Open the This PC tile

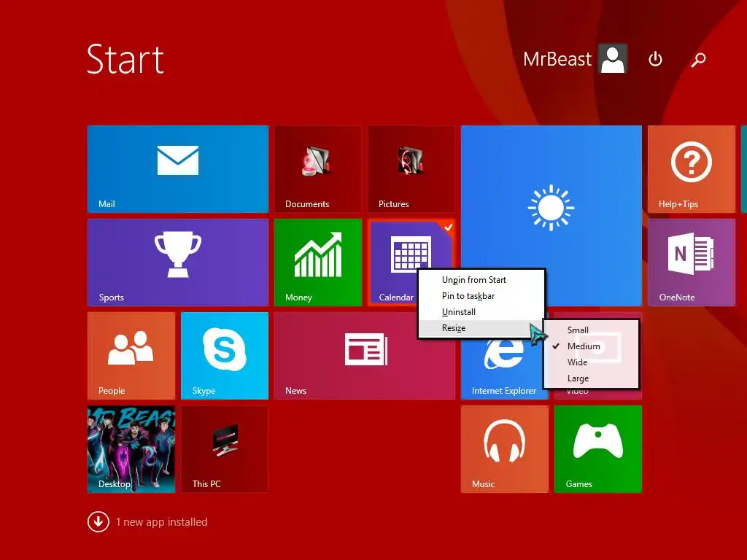coord(225,448)
